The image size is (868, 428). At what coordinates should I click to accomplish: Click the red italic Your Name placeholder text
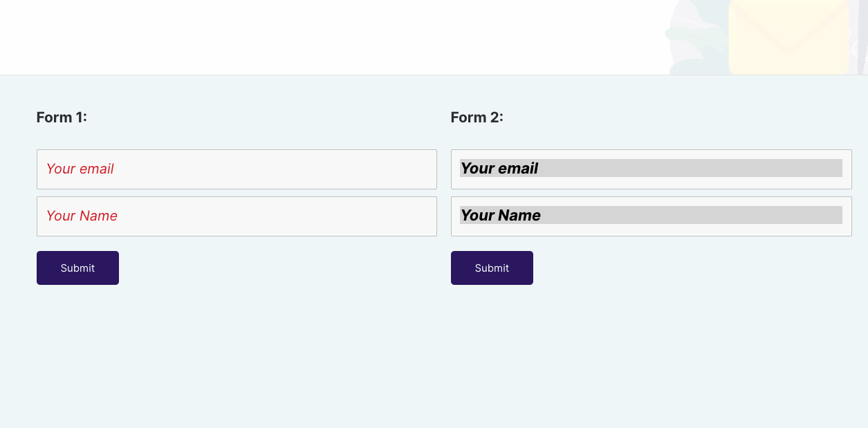click(x=82, y=216)
